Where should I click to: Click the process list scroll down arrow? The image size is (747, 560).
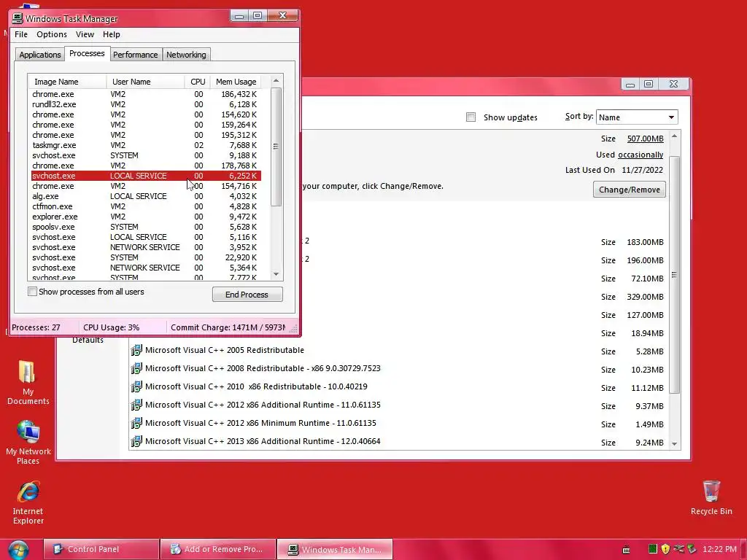coord(276,274)
